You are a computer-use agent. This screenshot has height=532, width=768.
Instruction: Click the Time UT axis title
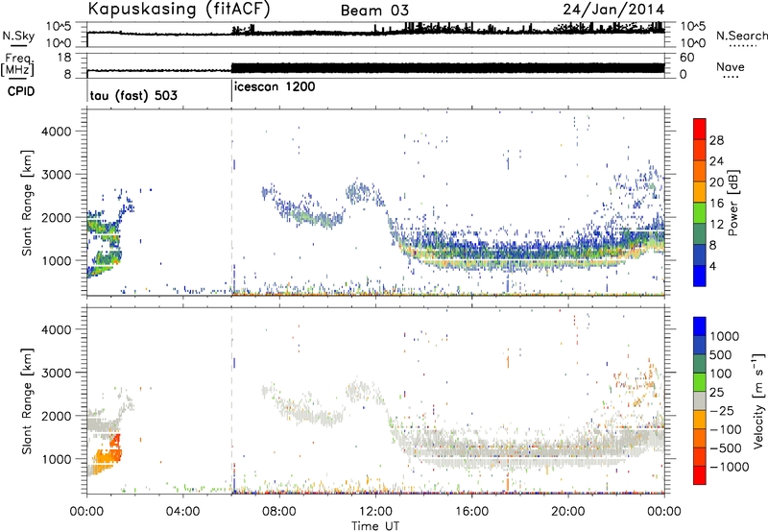(x=375, y=525)
